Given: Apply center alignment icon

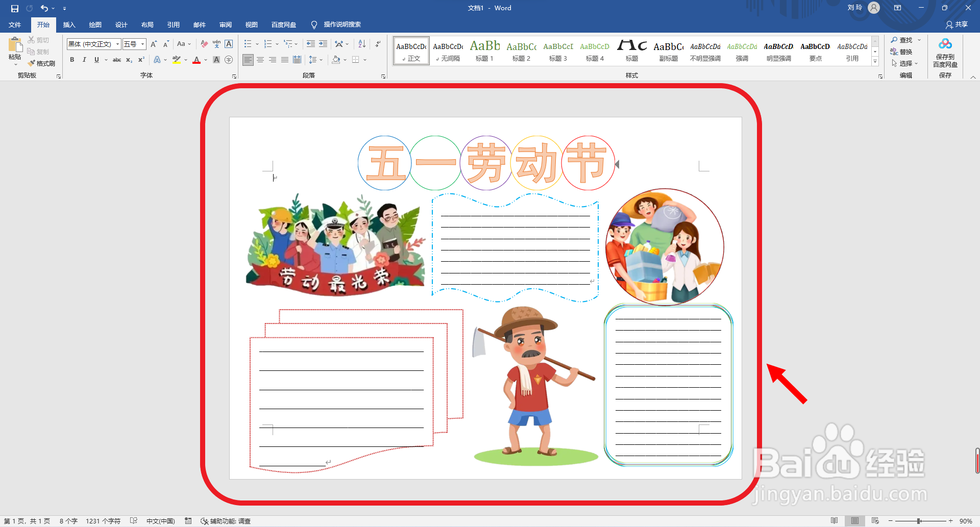Looking at the screenshot, I should [x=260, y=60].
